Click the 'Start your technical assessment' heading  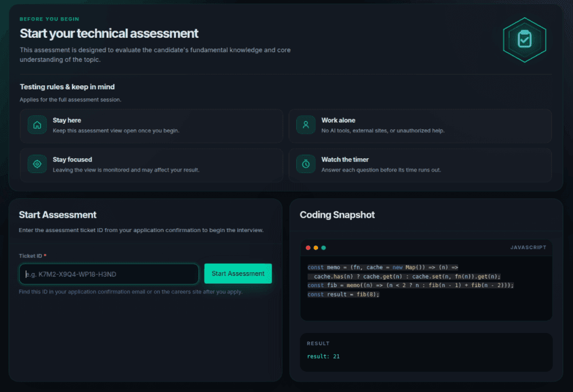109,33
